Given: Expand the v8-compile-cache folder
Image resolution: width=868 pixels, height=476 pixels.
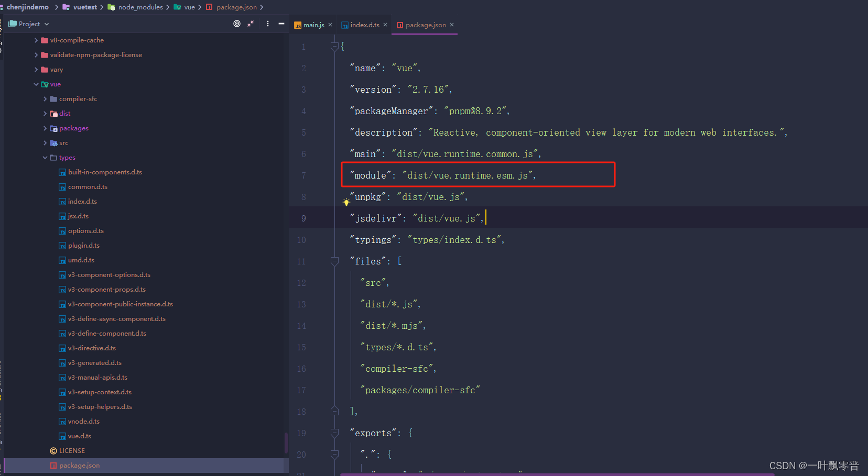Looking at the screenshot, I should (36, 40).
